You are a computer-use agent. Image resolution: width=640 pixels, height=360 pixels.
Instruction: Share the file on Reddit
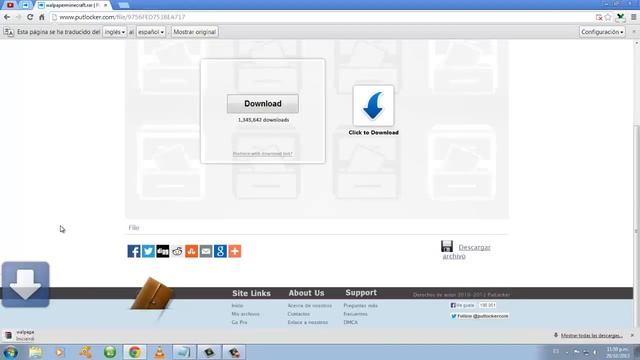177,251
